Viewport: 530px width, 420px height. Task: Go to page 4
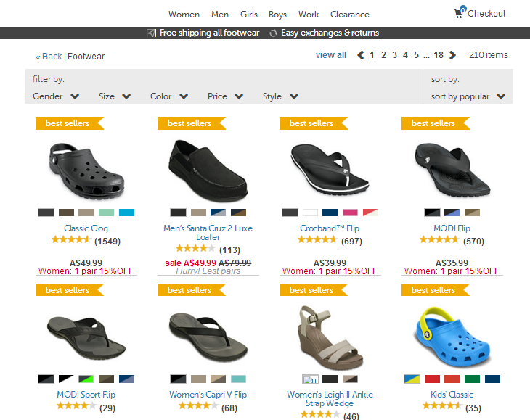click(x=405, y=55)
